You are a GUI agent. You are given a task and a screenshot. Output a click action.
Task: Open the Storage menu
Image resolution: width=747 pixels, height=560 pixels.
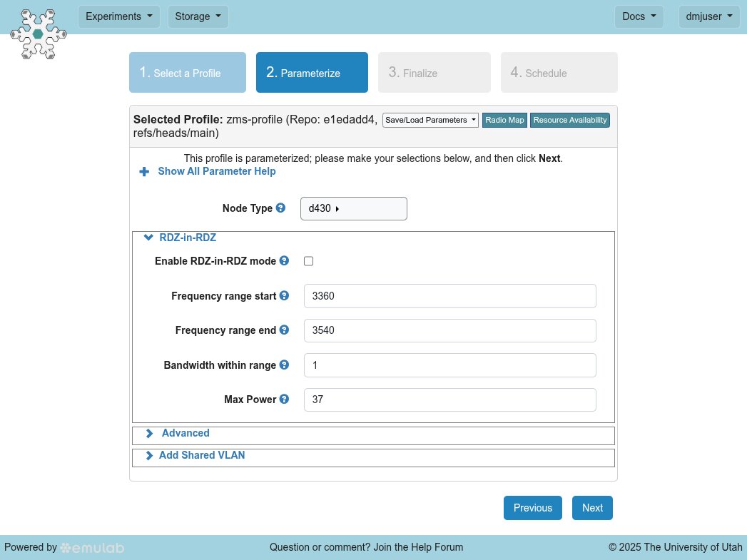click(x=198, y=16)
